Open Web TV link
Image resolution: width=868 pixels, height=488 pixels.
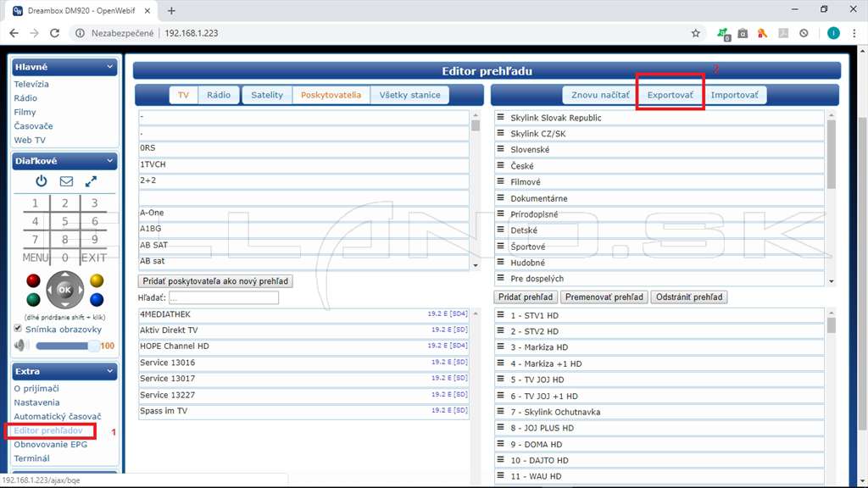(x=30, y=140)
